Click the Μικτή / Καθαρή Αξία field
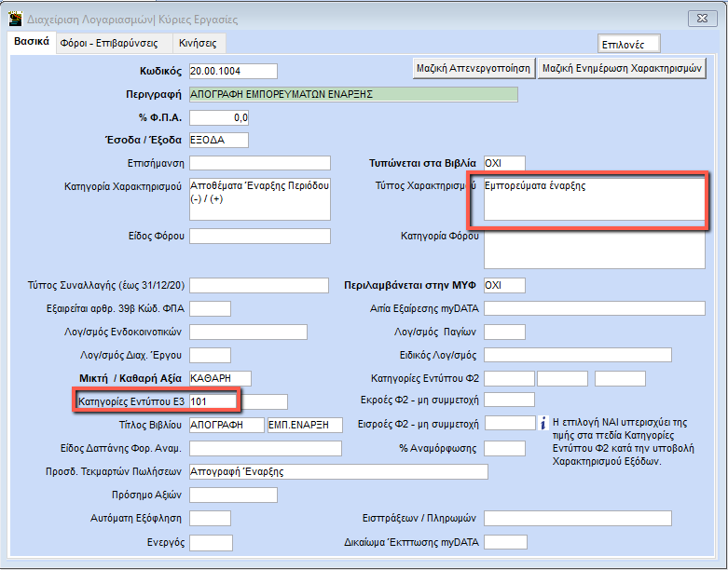 point(220,378)
